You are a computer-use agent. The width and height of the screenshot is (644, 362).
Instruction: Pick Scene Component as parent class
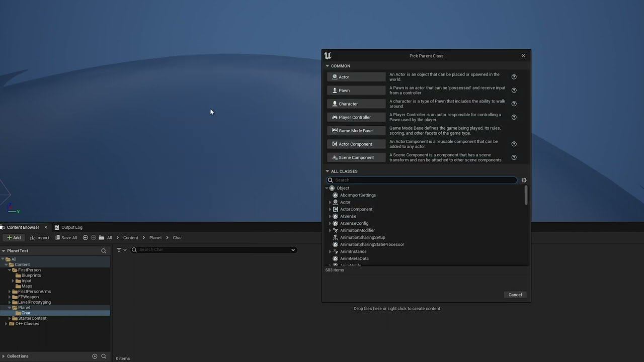pos(356,157)
